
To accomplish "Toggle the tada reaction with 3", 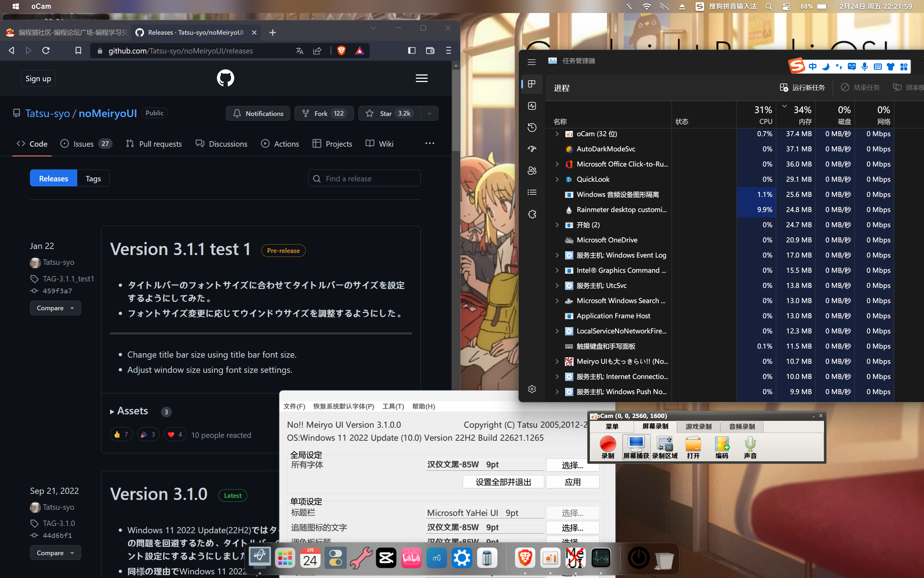I will (148, 434).
